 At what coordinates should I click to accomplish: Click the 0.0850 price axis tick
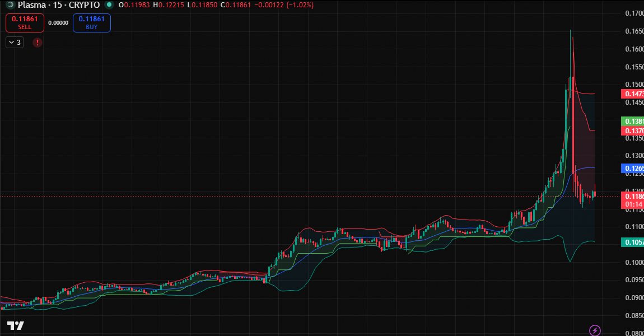click(x=634, y=315)
